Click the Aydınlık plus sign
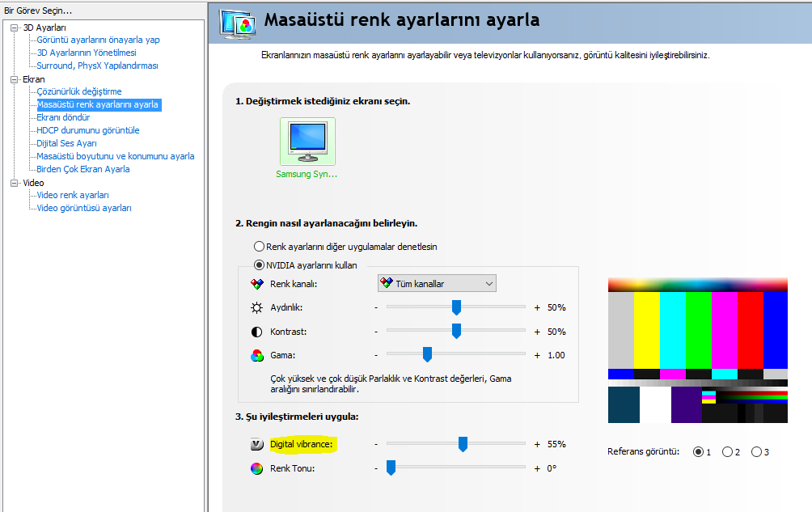This screenshot has height=512, width=812. [x=537, y=307]
